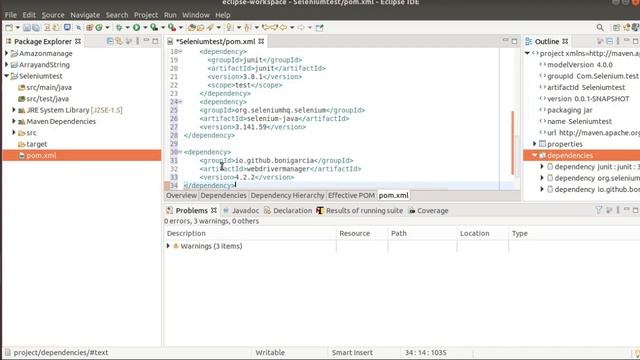Sort by Resource column header
This screenshot has height=360, width=640.
tap(362, 233)
